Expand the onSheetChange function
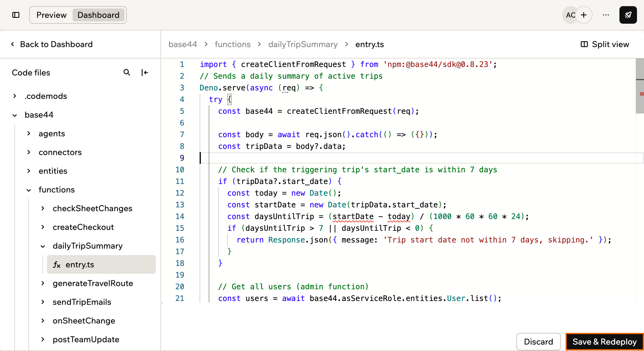The height and width of the screenshot is (351, 644). coord(43,321)
